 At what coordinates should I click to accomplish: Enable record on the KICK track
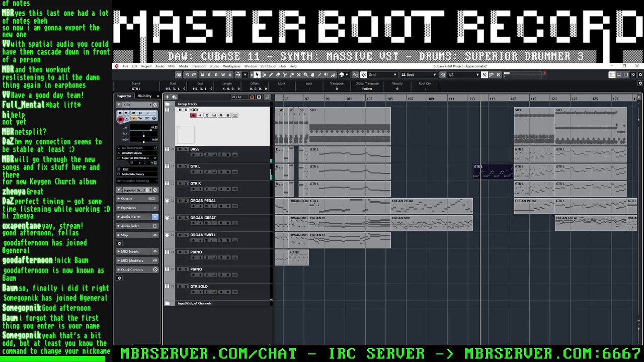click(x=193, y=115)
